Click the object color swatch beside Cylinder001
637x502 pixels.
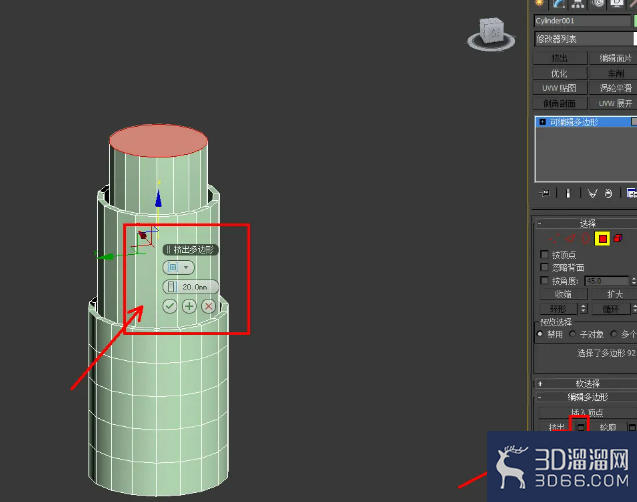[x=635, y=21]
